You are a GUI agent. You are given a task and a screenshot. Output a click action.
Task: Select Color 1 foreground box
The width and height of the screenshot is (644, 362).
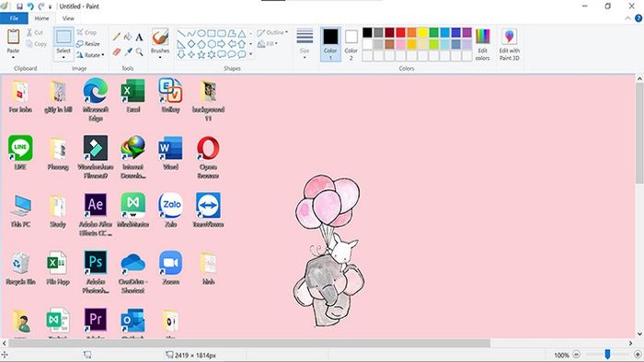click(x=330, y=44)
